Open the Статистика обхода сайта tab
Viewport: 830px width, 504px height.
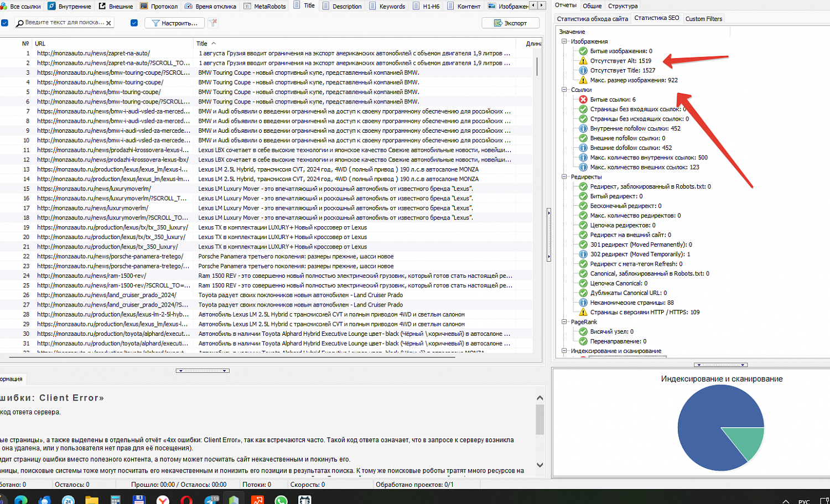tap(592, 19)
